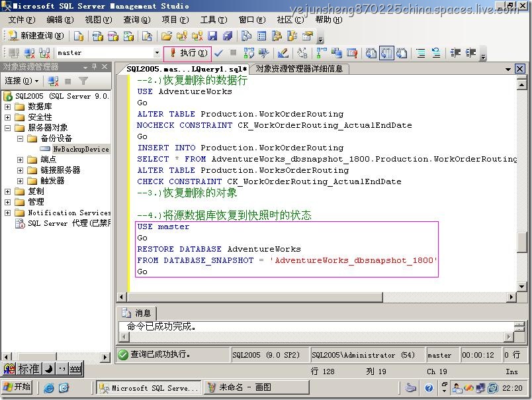Click the Increase Indent icon
This screenshot has height=400, width=532.
[x=470, y=53]
